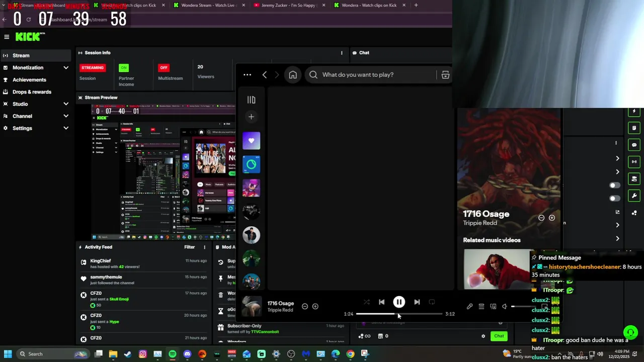Open camera icon in right dock

634,179
